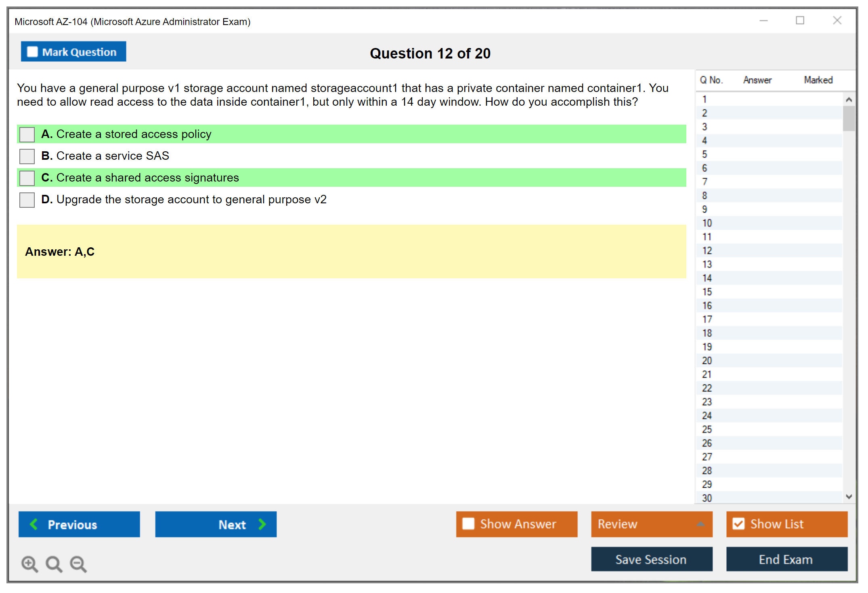Click the Save Session button
The height and width of the screenshot is (593, 868).
pyautogui.click(x=651, y=559)
